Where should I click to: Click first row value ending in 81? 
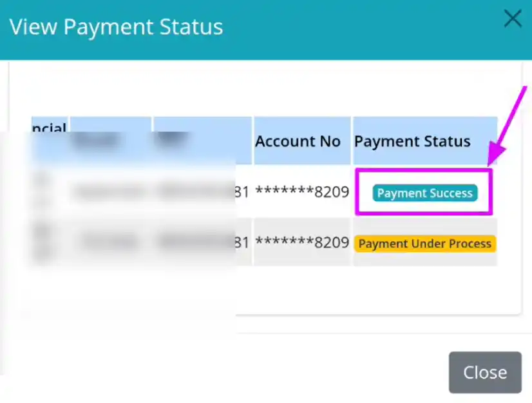coord(242,192)
